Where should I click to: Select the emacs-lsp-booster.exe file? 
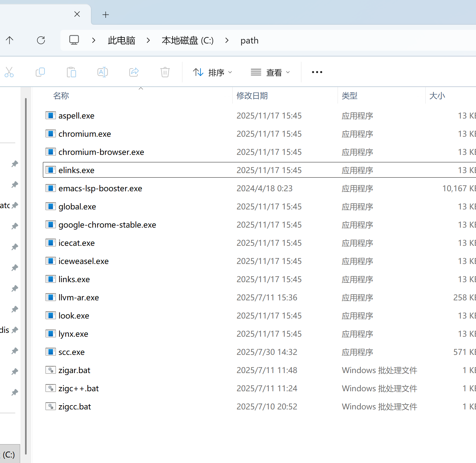tap(100, 188)
